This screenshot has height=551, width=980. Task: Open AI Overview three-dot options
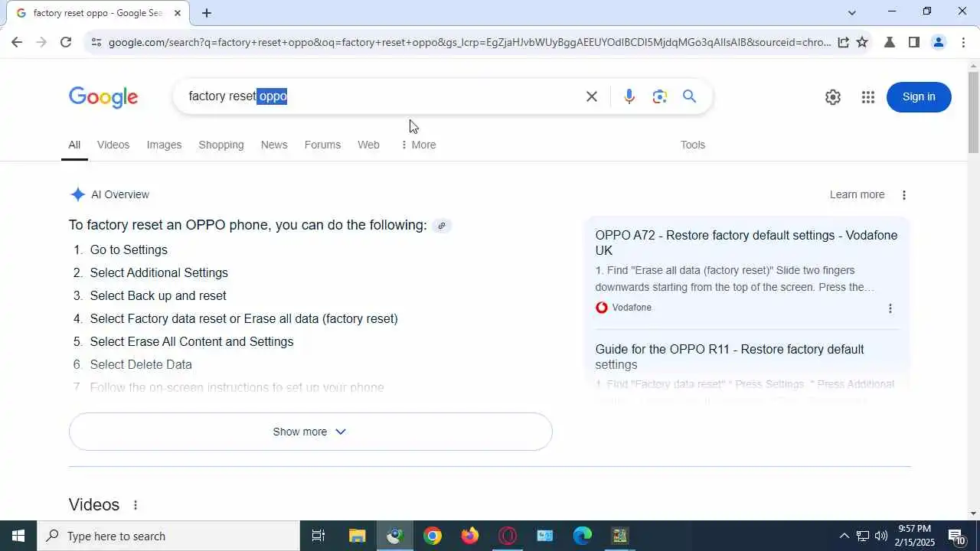[904, 195]
